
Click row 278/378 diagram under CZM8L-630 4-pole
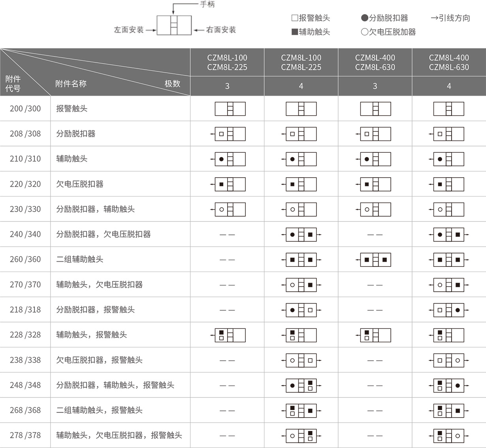pyautogui.click(x=448, y=436)
